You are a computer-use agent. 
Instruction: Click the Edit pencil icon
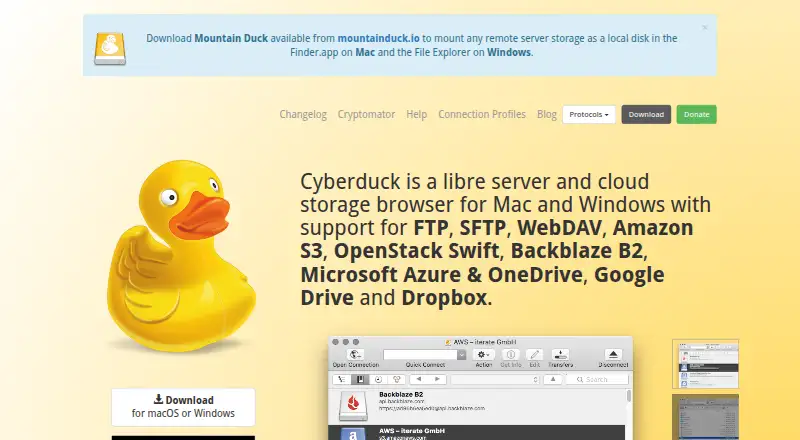point(534,354)
